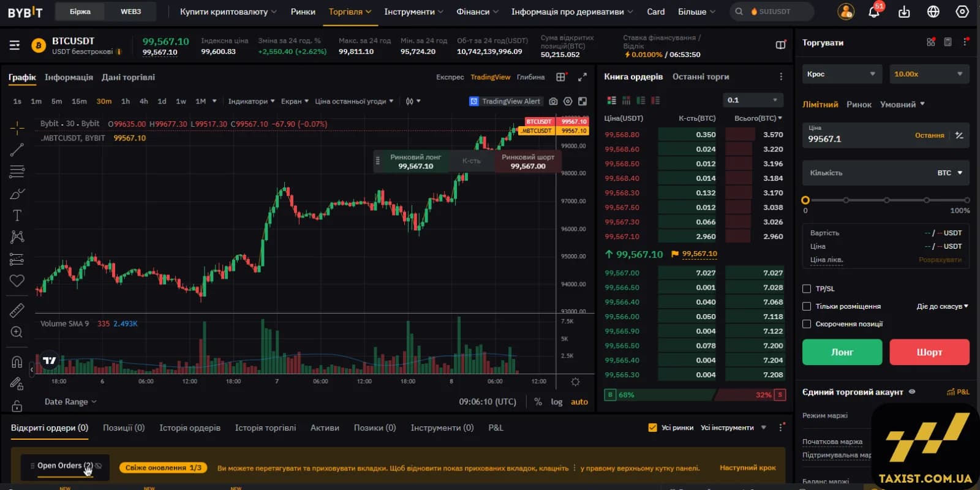The image size is (980, 490).
Task: Toggle auto scale on chart
Action: (x=579, y=402)
